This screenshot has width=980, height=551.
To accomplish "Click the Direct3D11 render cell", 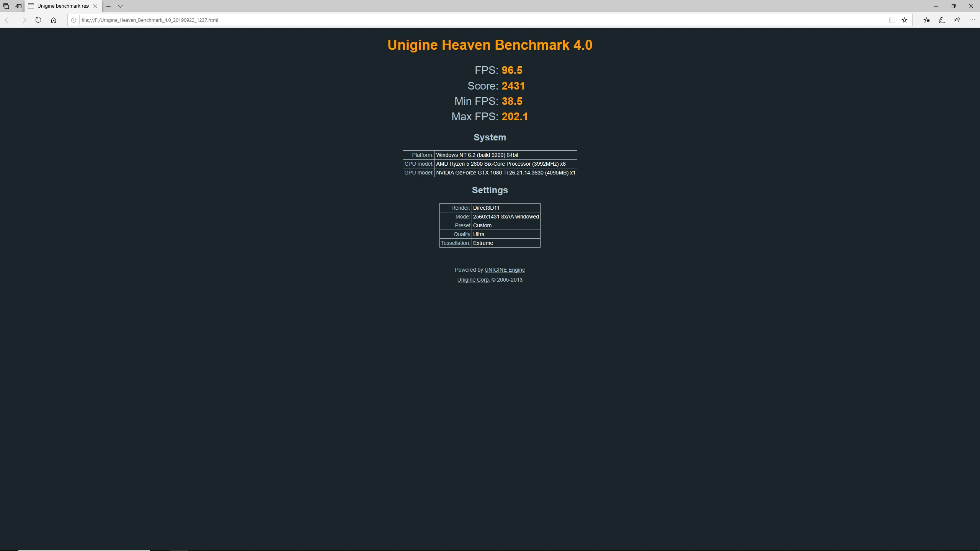I will coord(506,208).
